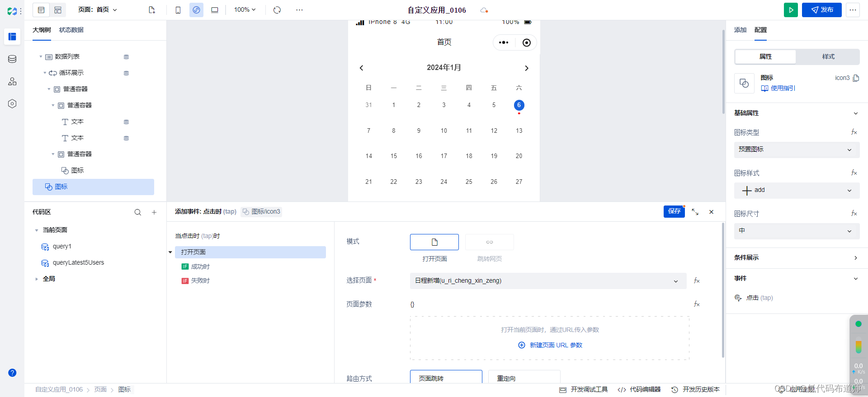Click the new page file icon
This screenshot has height=397, width=868.
coord(152,10)
